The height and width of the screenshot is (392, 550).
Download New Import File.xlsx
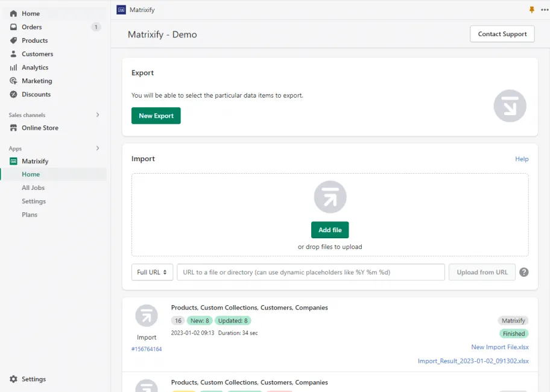[500, 347]
